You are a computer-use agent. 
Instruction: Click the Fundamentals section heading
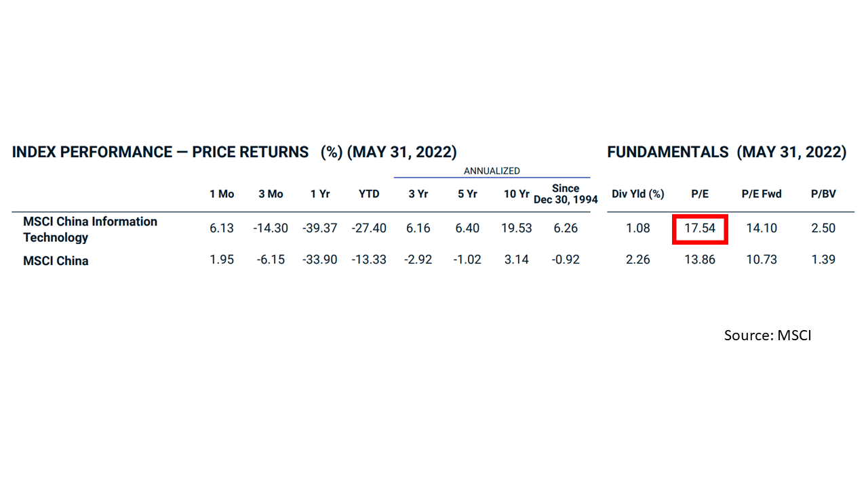[726, 152]
